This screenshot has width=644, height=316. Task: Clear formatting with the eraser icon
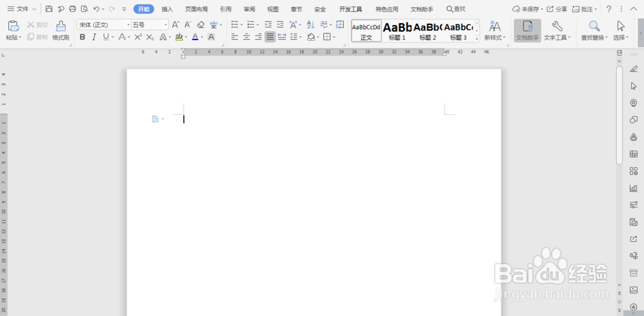(x=200, y=25)
